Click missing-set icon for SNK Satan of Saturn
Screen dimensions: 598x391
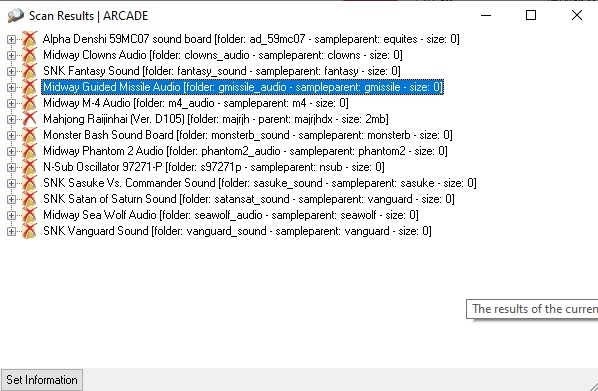(x=29, y=199)
